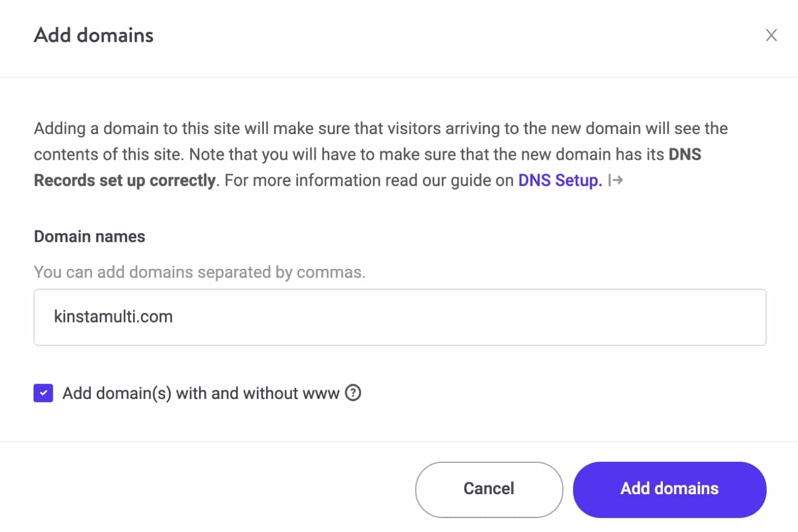The height and width of the screenshot is (532, 798).
Task: Cancel the Add domains dialog
Action: click(488, 489)
